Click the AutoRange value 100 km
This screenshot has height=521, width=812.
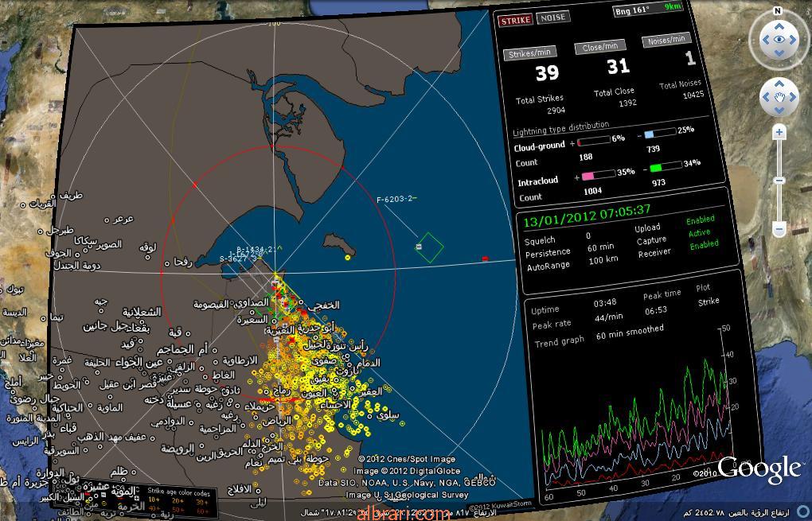coord(603,260)
